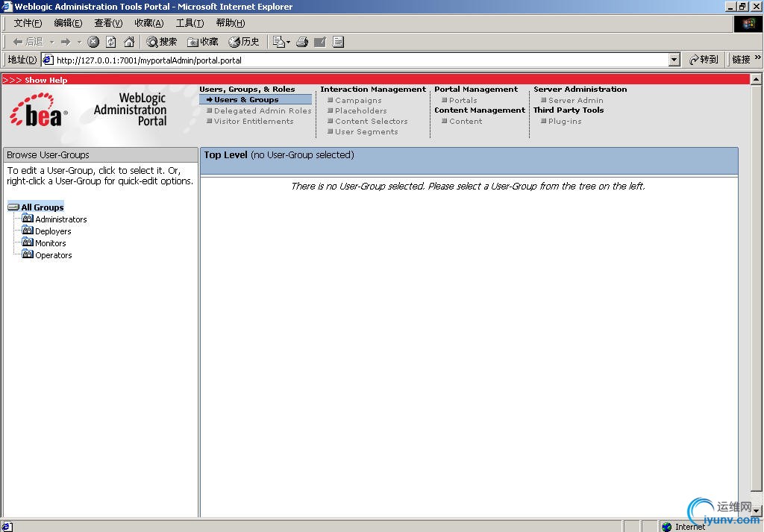Print the page with the printer icon

point(302,42)
